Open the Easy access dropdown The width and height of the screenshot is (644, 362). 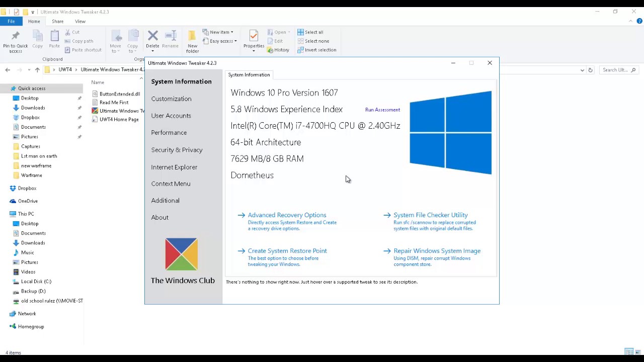coord(219,41)
